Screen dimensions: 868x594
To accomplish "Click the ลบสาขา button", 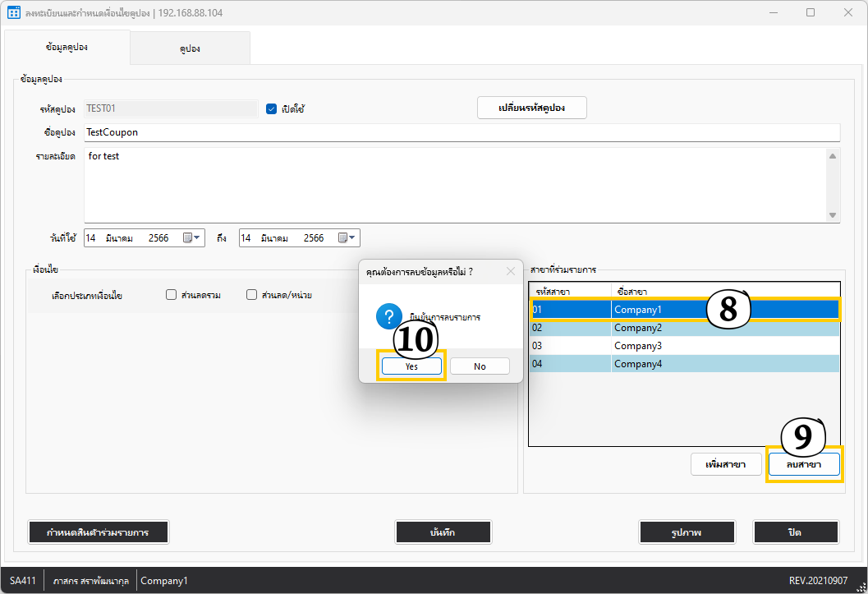I will click(804, 465).
